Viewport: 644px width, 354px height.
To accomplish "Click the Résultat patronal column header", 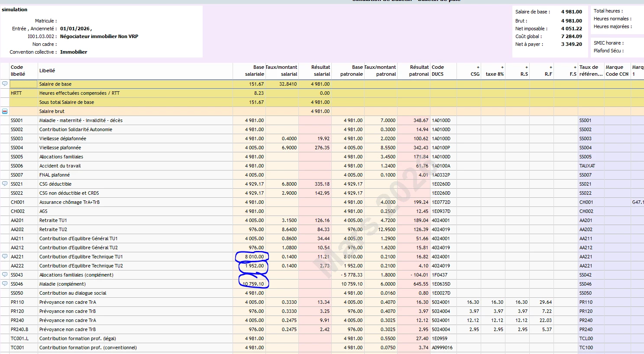I will coord(419,71).
